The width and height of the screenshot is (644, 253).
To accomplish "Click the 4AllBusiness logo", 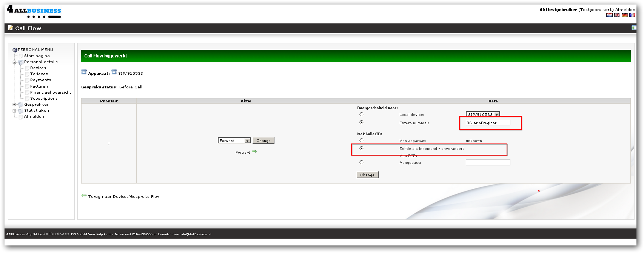I will [34, 12].
